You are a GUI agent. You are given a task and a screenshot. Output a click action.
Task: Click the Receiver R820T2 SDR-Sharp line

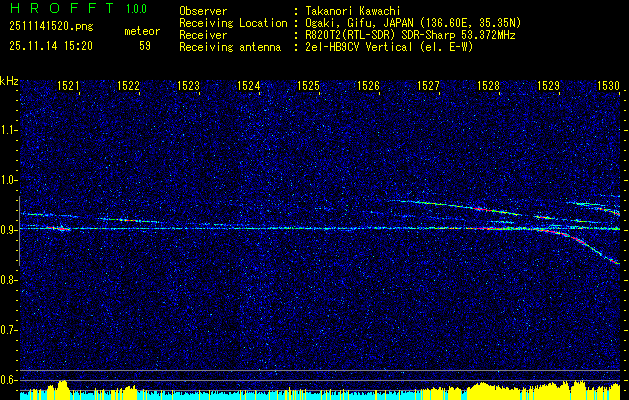click(x=408, y=35)
